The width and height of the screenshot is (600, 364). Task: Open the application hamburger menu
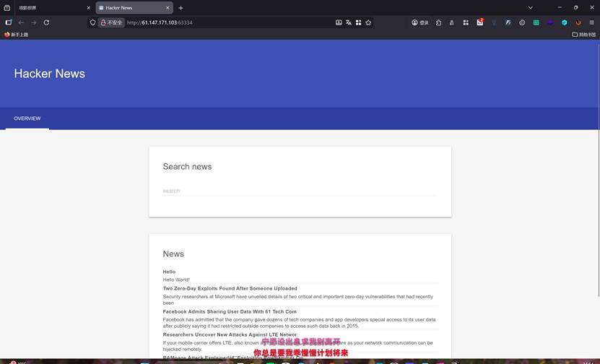[591, 22]
